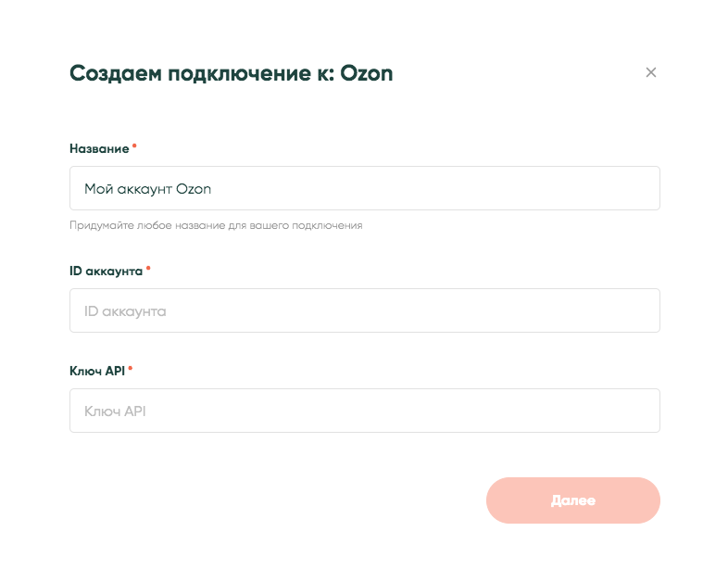Image resolution: width=728 pixels, height=582 pixels.
Task: Click the red asterisk beside Название label
Action: (134, 146)
